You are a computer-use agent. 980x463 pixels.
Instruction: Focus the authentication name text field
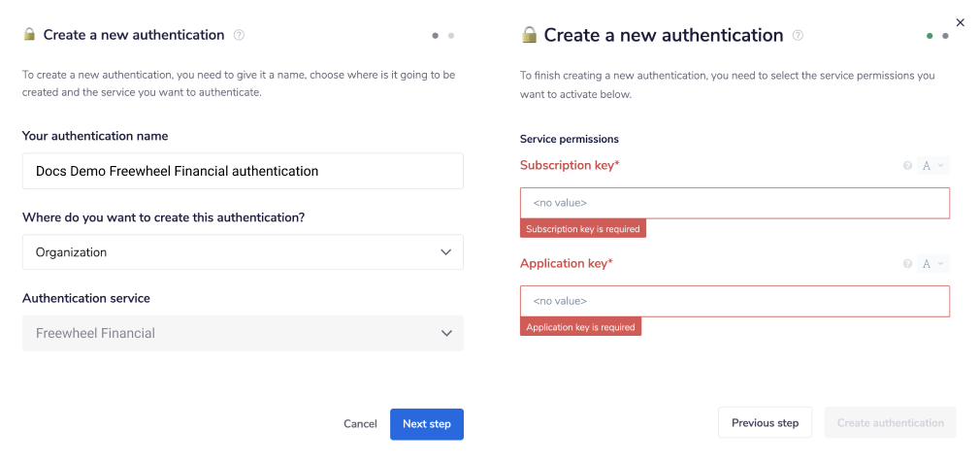point(243,171)
